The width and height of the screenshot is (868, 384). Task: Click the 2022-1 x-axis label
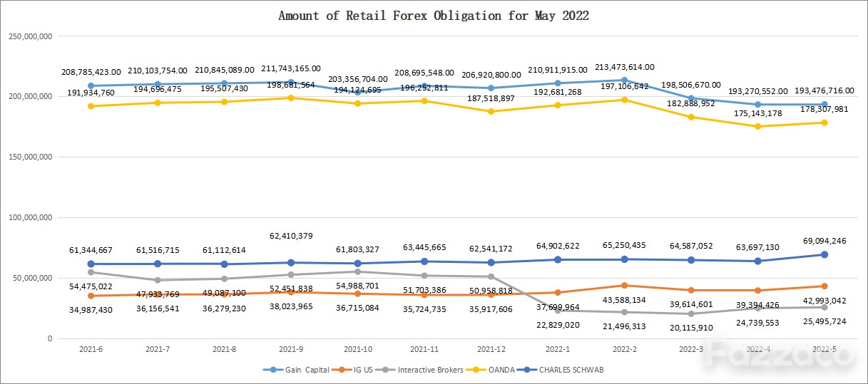(x=558, y=349)
